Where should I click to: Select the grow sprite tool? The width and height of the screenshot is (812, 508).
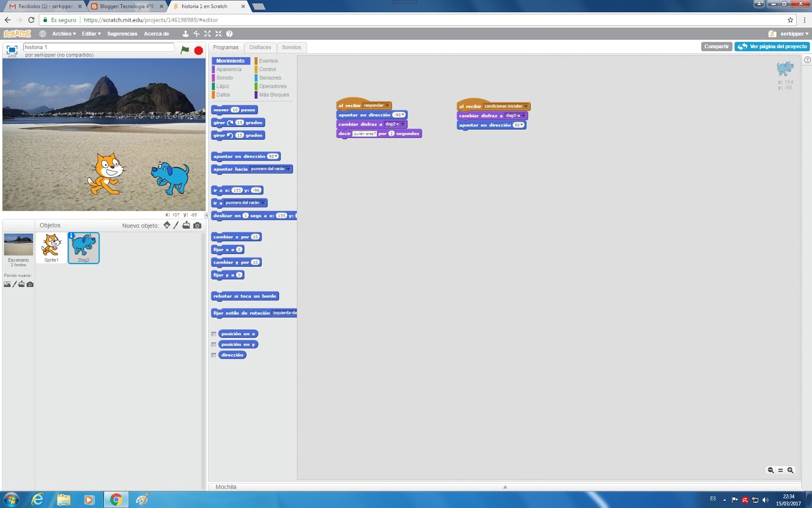[x=207, y=34]
